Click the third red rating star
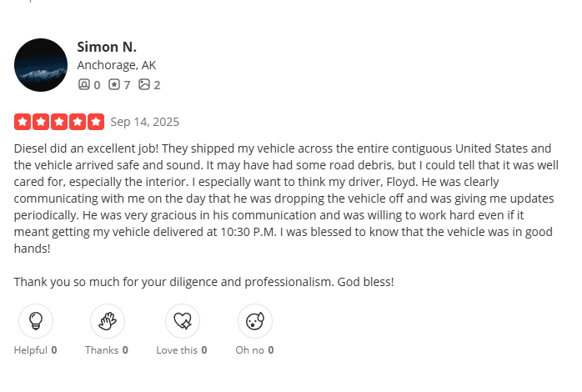The height and width of the screenshot is (392, 582). (59, 122)
